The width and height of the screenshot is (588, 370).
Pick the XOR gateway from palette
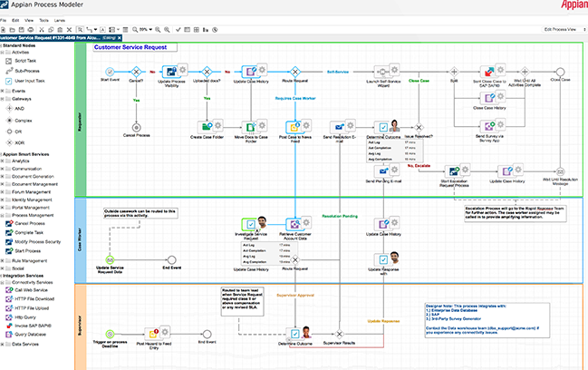pyautogui.click(x=9, y=141)
